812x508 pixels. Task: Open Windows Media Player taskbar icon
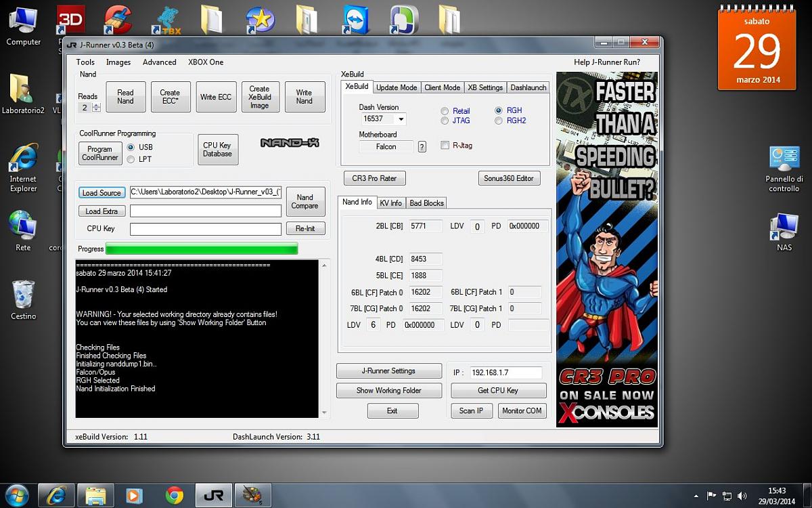click(x=135, y=496)
